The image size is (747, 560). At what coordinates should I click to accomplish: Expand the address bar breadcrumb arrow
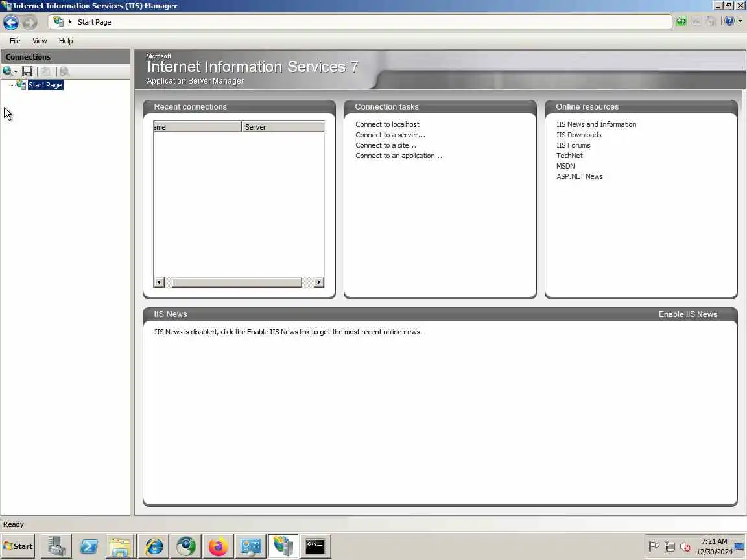pos(70,22)
